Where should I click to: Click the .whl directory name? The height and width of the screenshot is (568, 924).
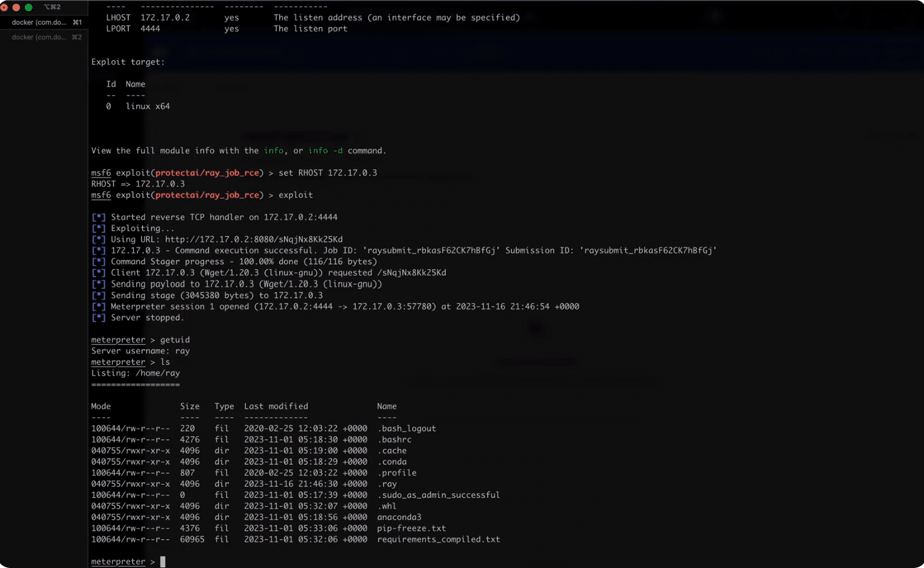[x=387, y=506]
